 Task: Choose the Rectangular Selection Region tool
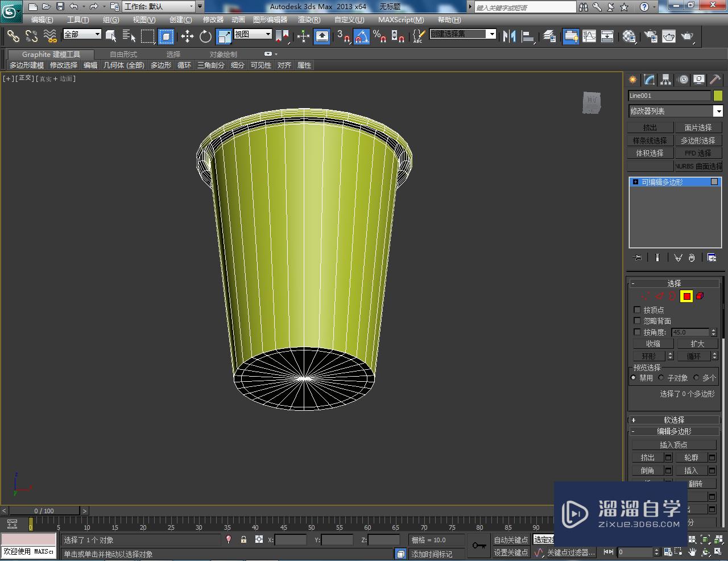(148, 36)
